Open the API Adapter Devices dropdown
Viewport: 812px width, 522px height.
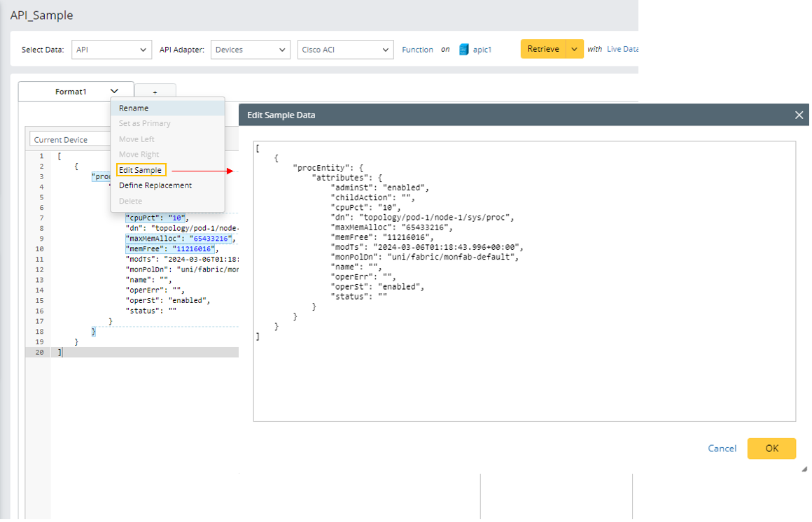tap(250, 50)
